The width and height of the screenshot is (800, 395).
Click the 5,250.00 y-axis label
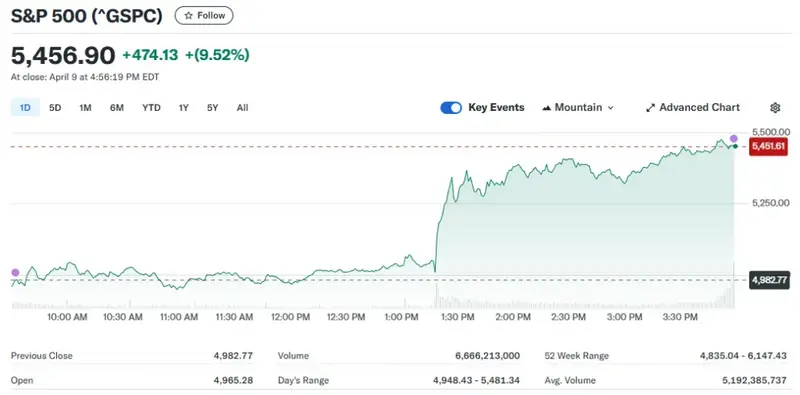pyautogui.click(x=770, y=203)
